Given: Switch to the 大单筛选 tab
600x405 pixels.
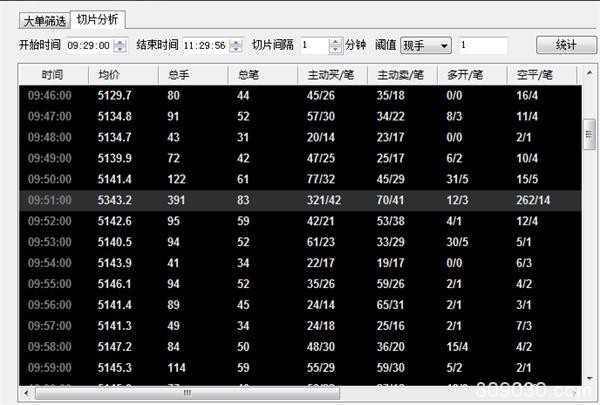Looking at the screenshot, I should pyautogui.click(x=42, y=18).
